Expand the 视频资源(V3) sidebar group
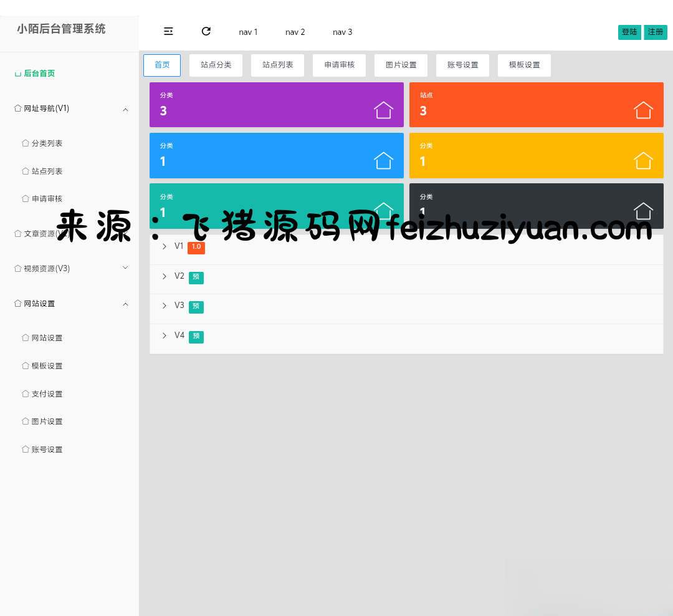This screenshot has height=616, width=673. 125,268
